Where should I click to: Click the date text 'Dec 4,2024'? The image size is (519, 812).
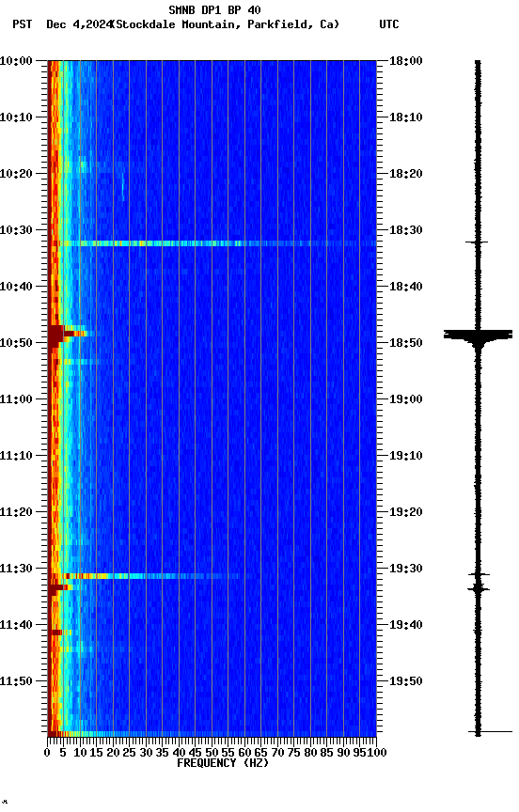point(79,24)
